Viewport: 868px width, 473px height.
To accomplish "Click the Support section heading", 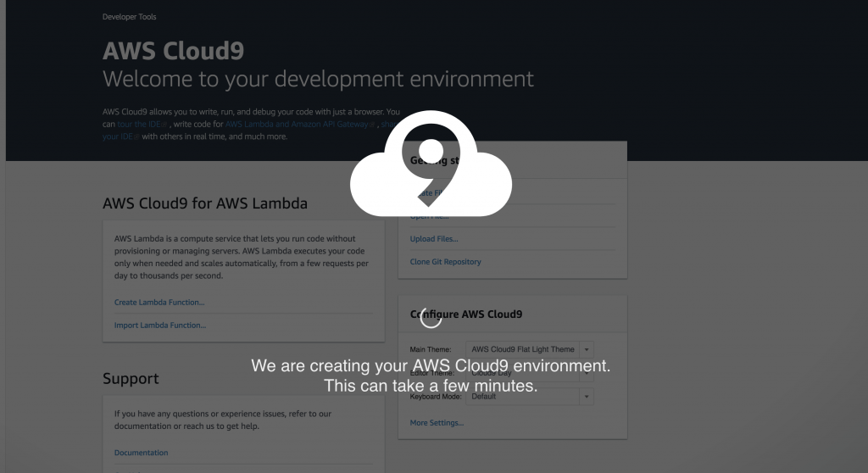I will (x=131, y=378).
